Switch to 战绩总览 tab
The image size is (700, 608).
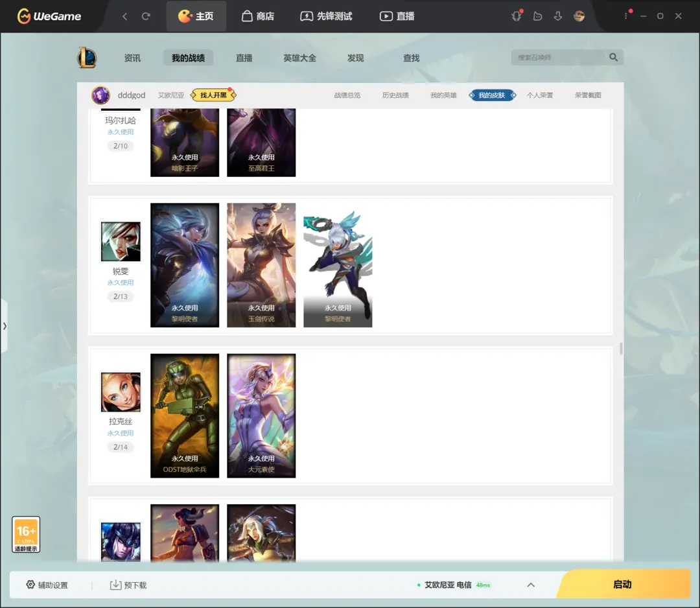click(x=347, y=95)
